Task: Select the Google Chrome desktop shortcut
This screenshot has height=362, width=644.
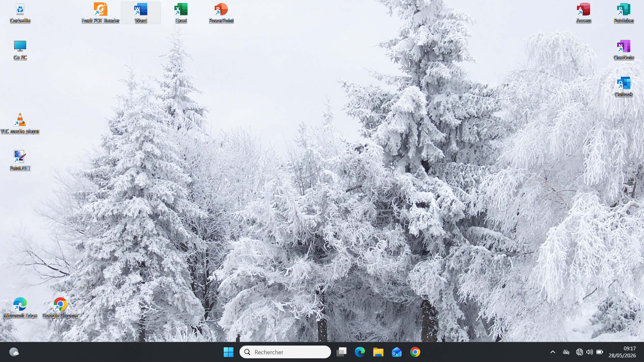Action: point(60,308)
